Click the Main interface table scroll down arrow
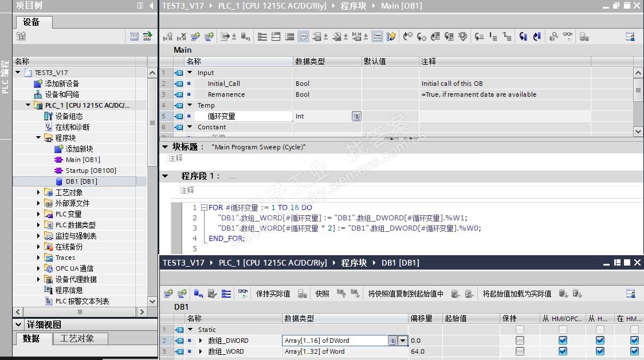 point(638,132)
